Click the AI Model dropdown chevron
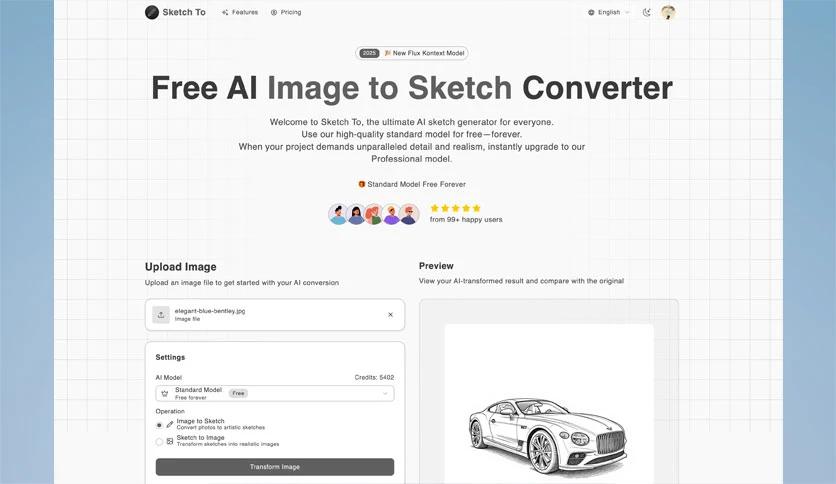This screenshot has height=484, width=836. pos(385,393)
